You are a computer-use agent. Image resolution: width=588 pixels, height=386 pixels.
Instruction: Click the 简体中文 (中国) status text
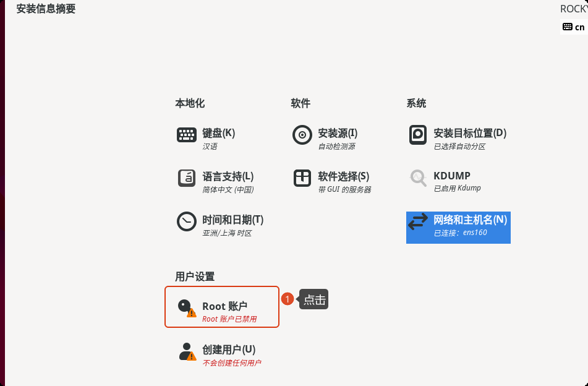coord(228,190)
